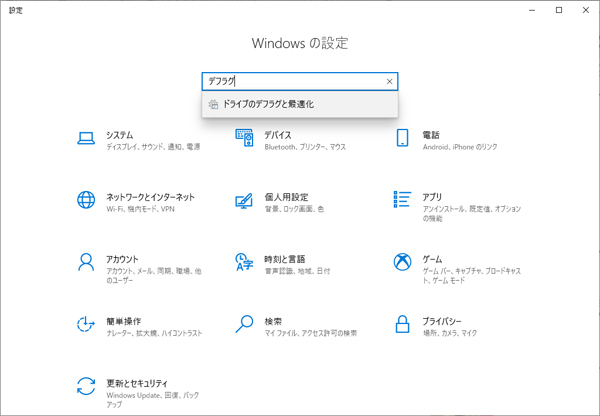Open the 電話 phone icon
600x416 pixels.
402,138
